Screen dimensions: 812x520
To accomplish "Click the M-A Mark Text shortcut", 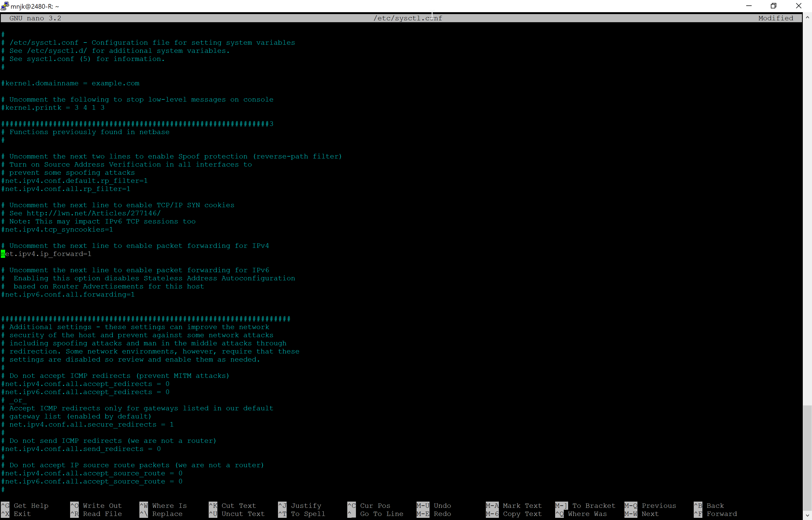I will pyautogui.click(x=514, y=505).
